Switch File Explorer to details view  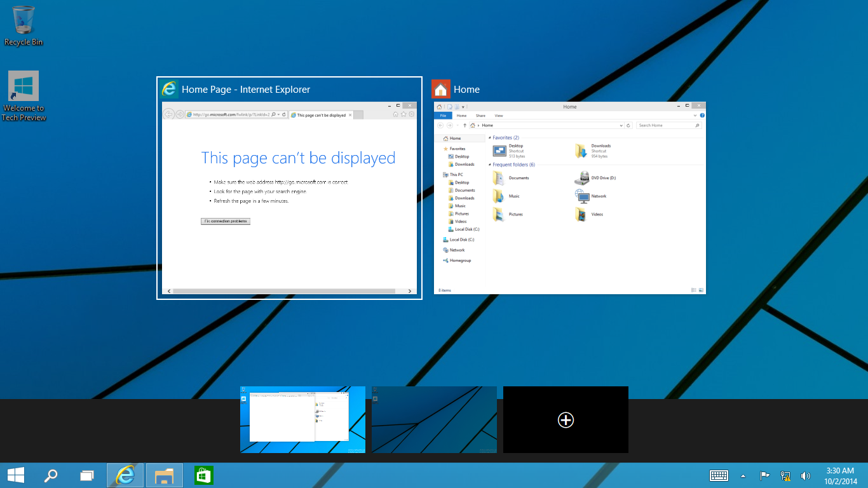694,290
